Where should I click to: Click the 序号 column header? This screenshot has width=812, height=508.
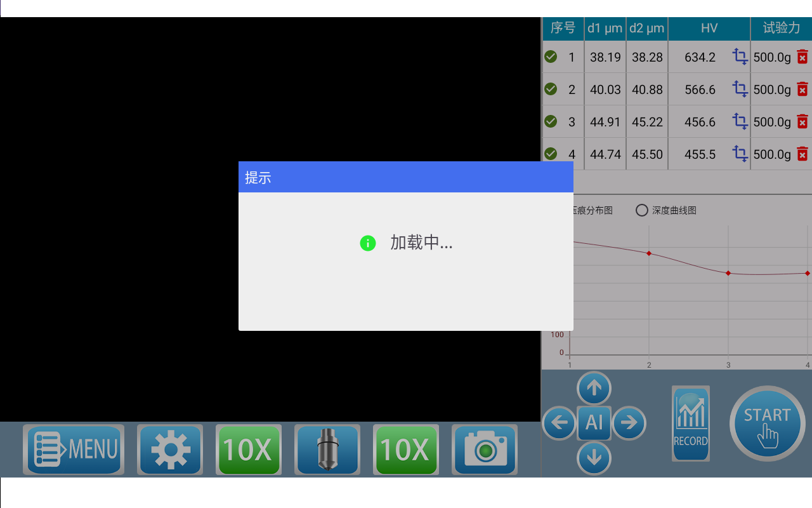[x=563, y=28]
